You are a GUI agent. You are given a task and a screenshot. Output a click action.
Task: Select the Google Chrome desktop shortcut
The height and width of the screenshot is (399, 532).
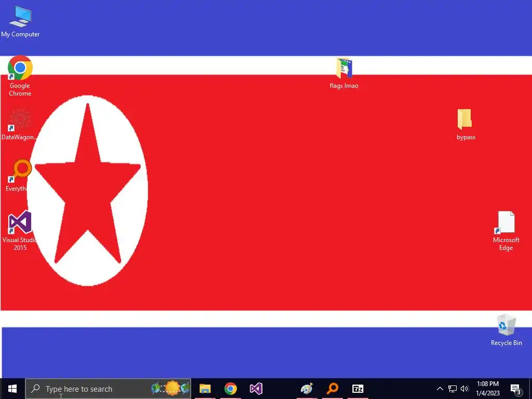coord(20,76)
